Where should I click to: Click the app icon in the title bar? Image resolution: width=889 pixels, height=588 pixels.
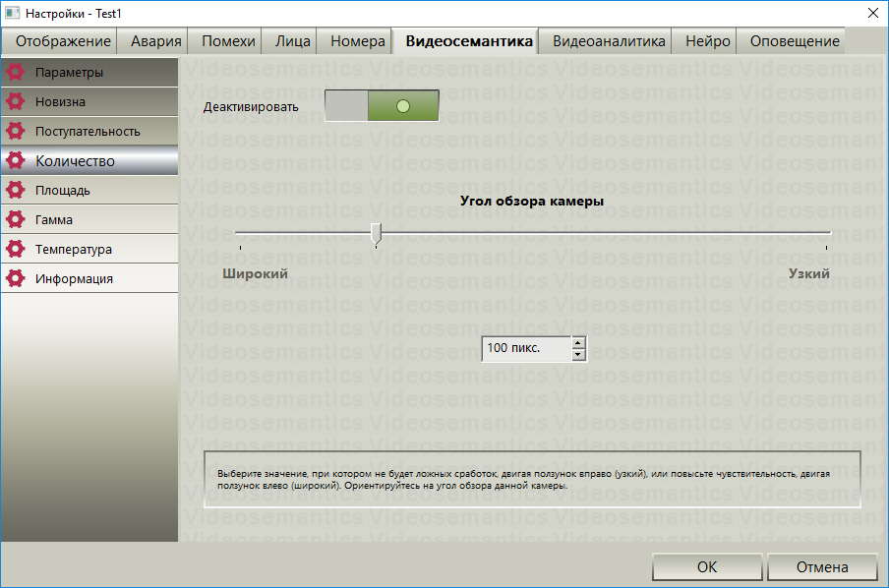pyautogui.click(x=13, y=13)
